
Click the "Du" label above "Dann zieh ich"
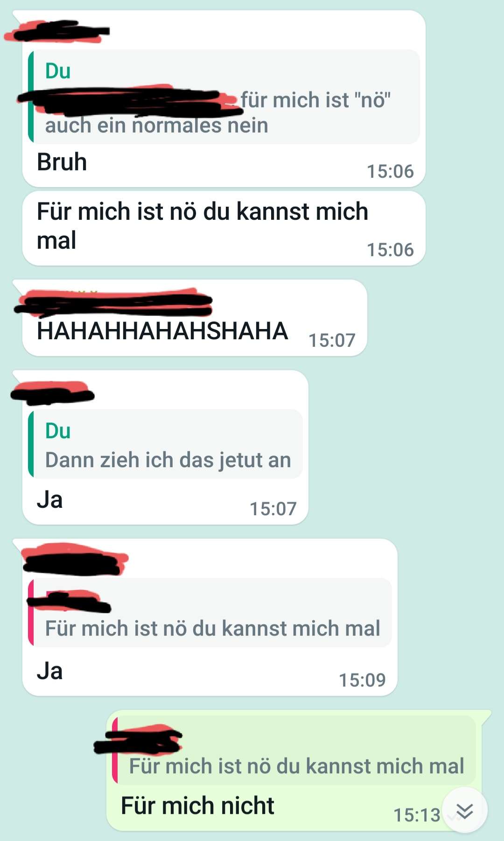tap(58, 431)
